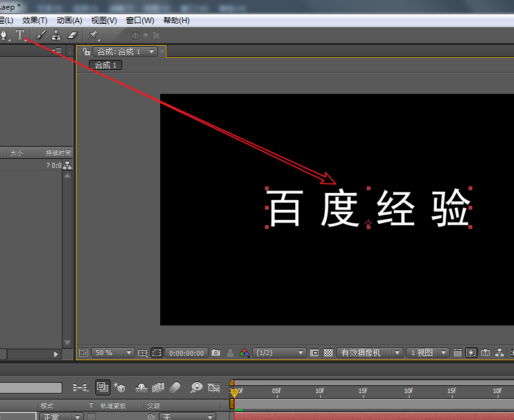Click the 父级 column header
This screenshot has height=420, width=514.
(153, 406)
